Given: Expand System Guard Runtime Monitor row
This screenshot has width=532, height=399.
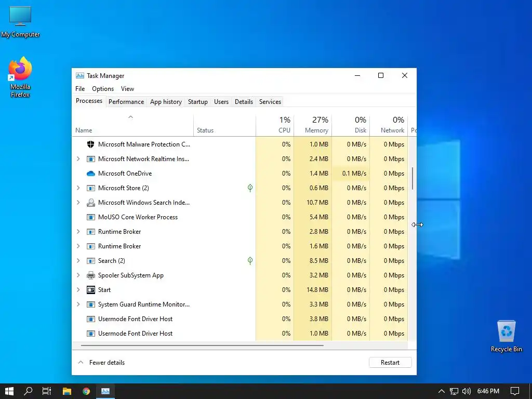Looking at the screenshot, I should 78,304.
